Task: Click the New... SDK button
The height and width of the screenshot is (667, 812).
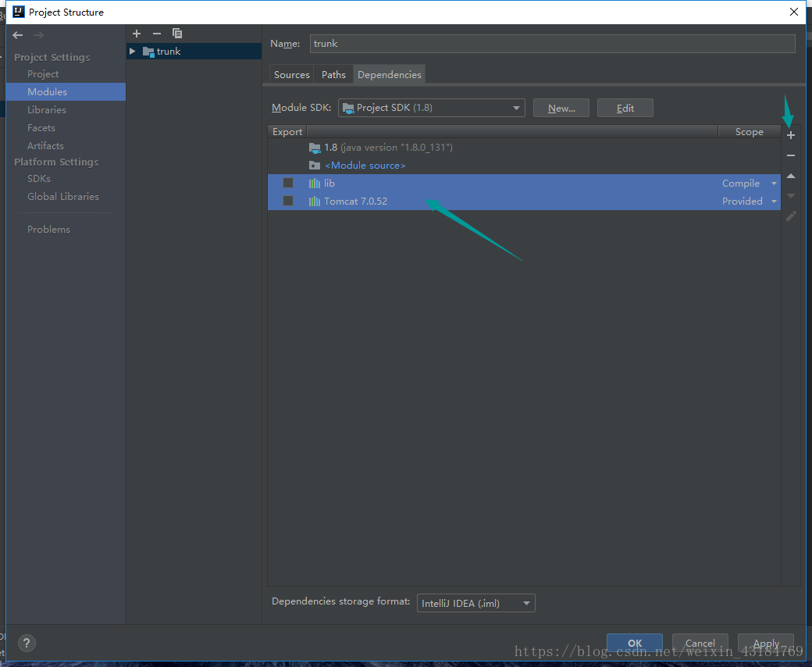Action: pyautogui.click(x=561, y=109)
